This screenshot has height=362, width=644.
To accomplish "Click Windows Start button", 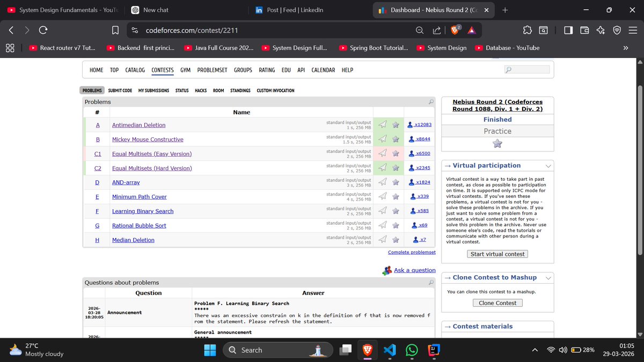I will click(x=210, y=350).
